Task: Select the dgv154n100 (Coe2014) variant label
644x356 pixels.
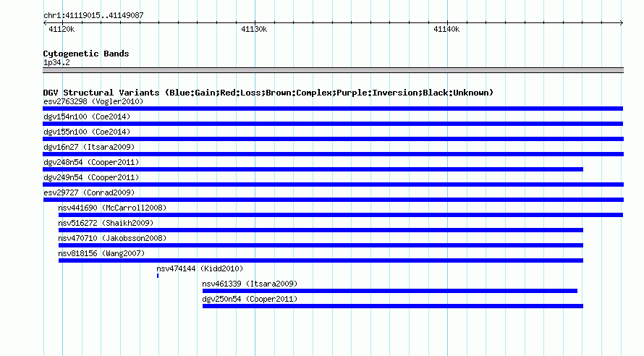Action: point(87,116)
